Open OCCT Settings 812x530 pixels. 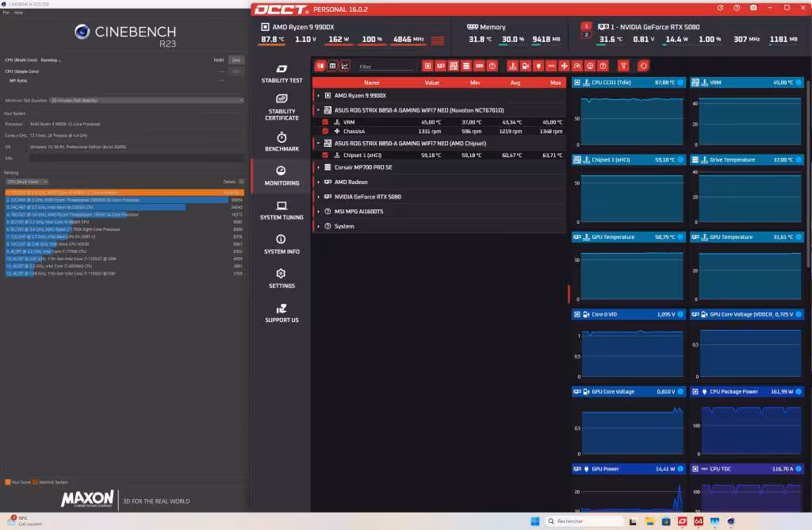coord(282,278)
